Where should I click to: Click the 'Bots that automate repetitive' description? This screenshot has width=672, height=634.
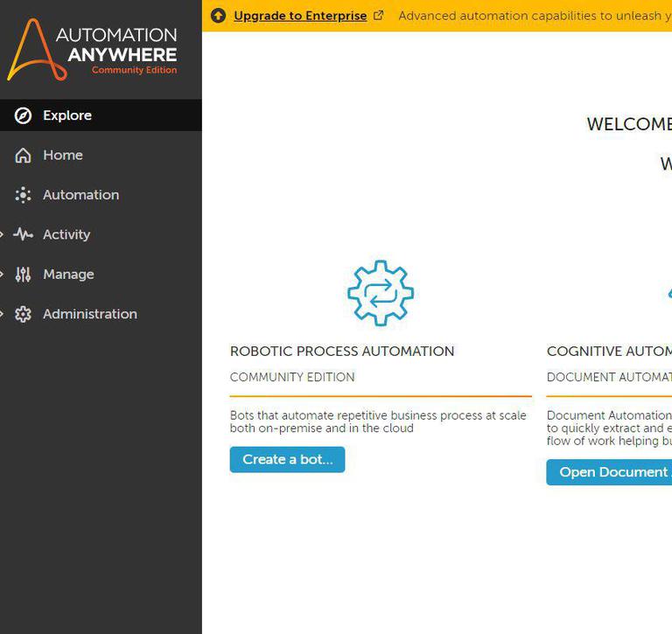378,422
